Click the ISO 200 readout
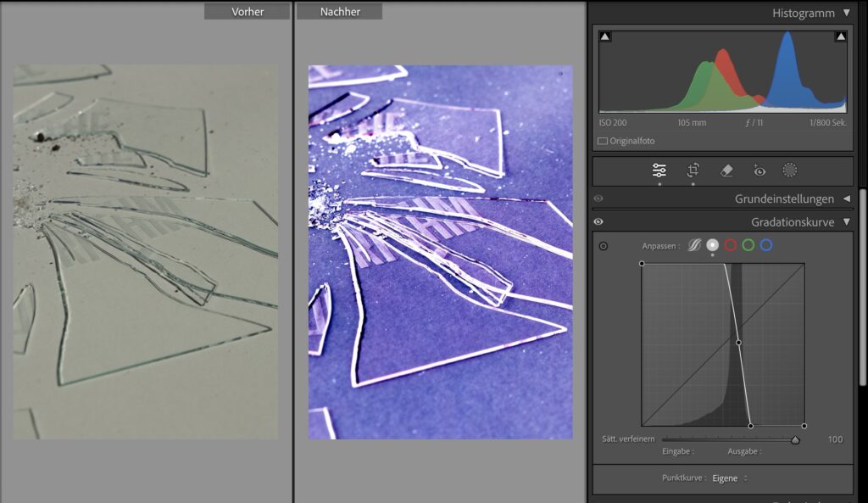868x503 pixels. pos(613,123)
